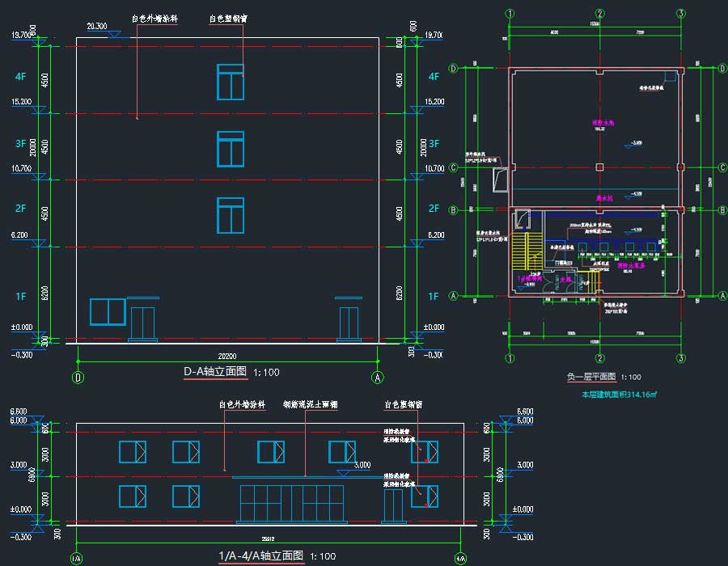Click grid bubble "B" on left of floor plan

click(x=454, y=210)
